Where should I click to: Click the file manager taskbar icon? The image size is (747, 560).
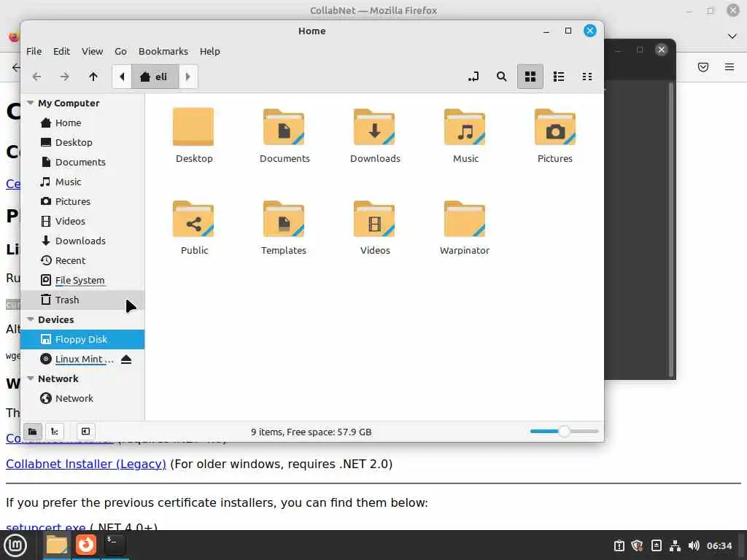tap(57, 545)
